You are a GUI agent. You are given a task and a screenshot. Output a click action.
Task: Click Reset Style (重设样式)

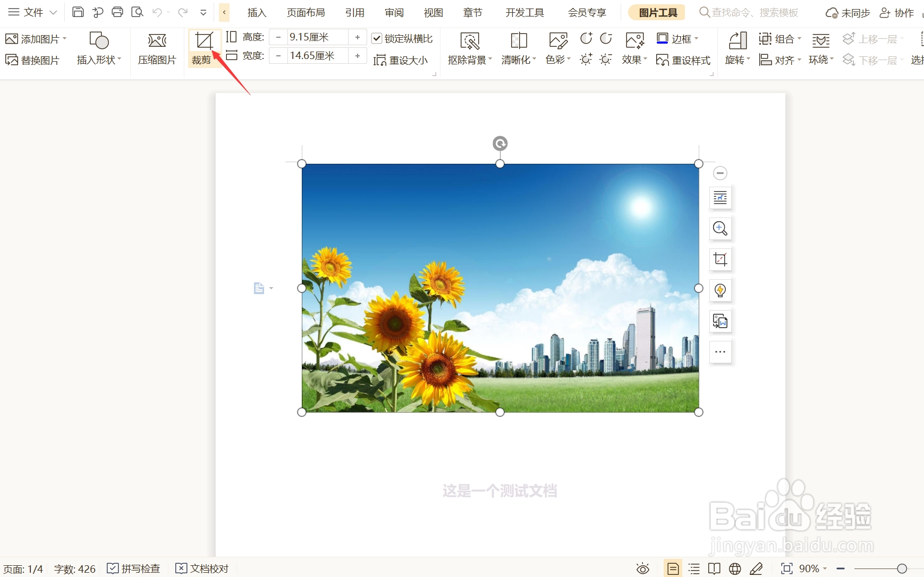click(x=683, y=60)
